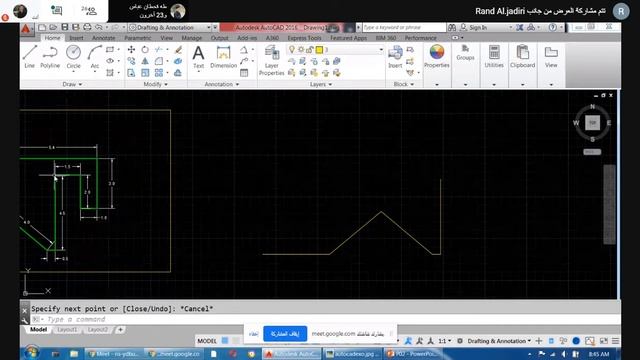This screenshot has width=640, height=360.
Task: Select the Scale tool
Action: tap(145, 73)
